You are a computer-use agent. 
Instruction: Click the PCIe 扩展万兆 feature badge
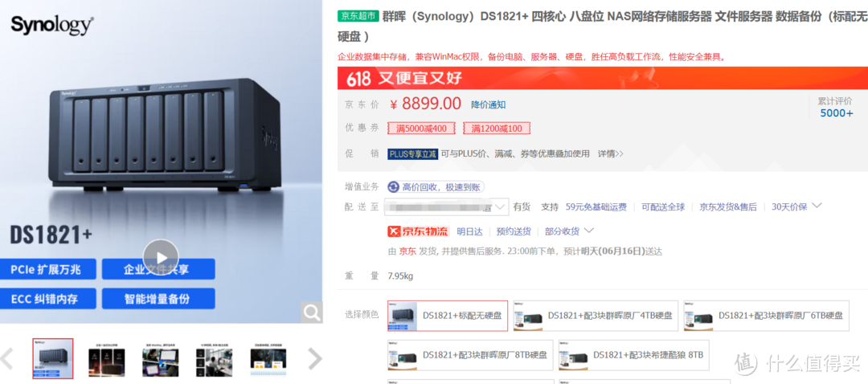pyautogui.click(x=47, y=269)
